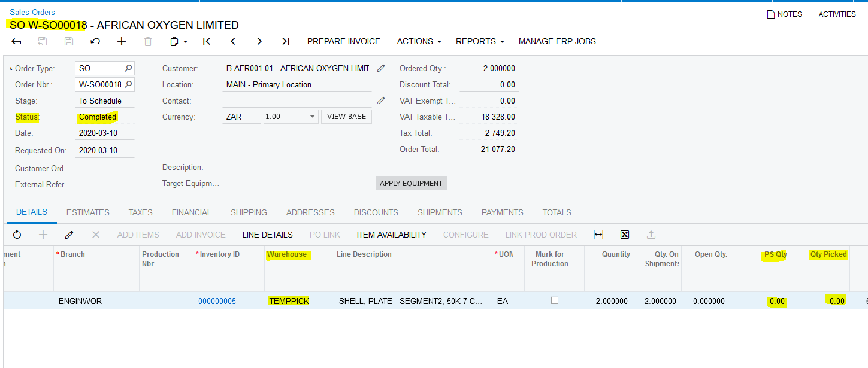Go to the last record
This screenshot has height=368, width=868.
pyautogui.click(x=286, y=41)
